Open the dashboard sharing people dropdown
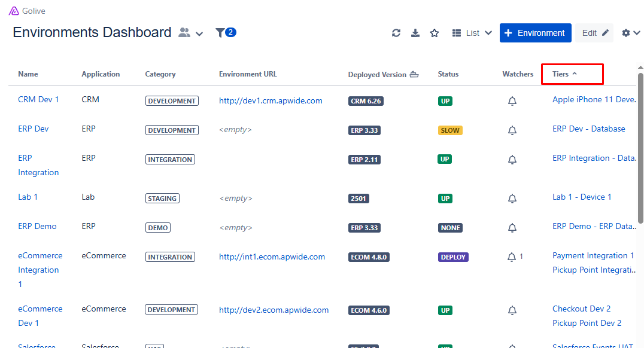This screenshot has height=348, width=644. coord(191,33)
